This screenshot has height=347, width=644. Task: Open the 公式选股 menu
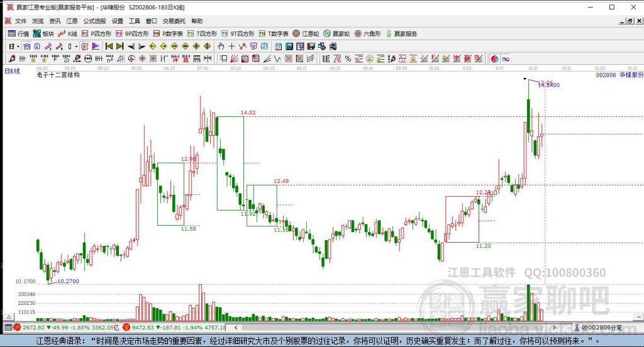[94, 21]
